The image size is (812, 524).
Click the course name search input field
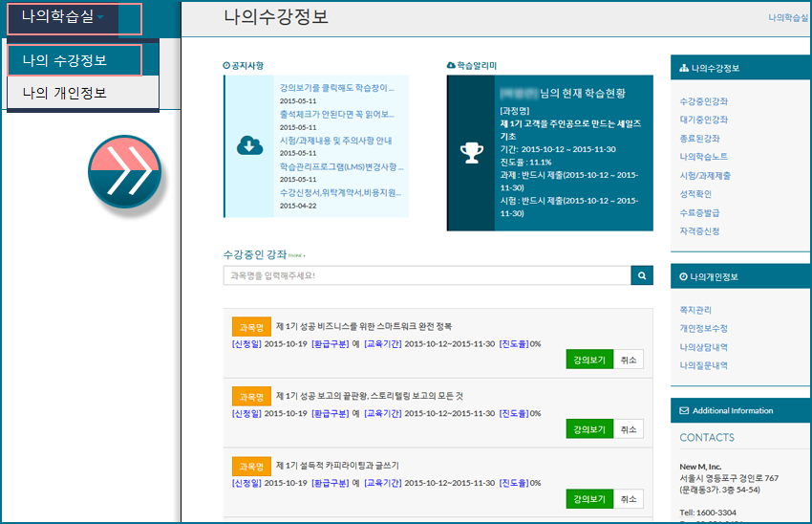[x=426, y=275]
